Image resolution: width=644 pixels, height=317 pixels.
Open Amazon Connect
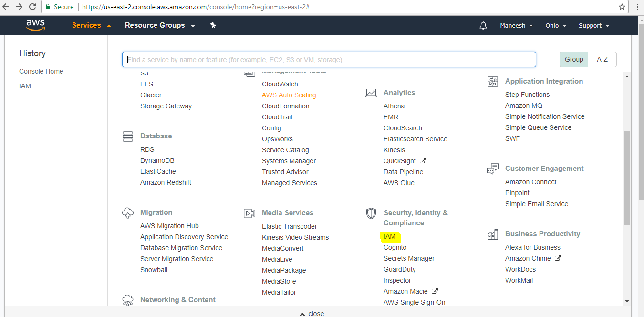(x=531, y=182)
